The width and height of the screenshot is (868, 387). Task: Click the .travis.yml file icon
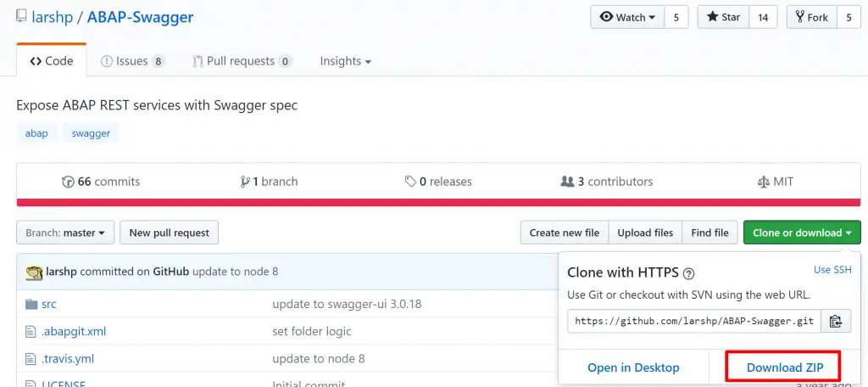[31, 359]
